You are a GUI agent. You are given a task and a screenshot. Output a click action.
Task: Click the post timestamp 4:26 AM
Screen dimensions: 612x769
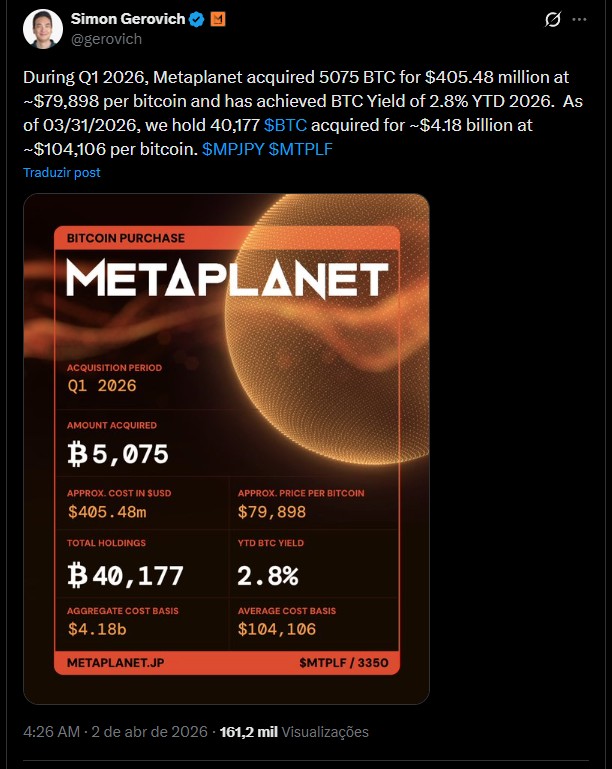[51, 732]
